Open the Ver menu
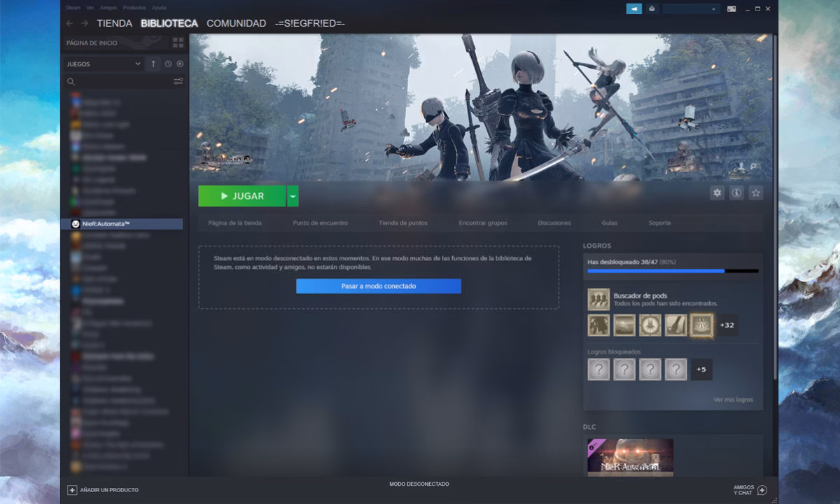The height and width of the screenshot is (504, 840). pos(90,8)
